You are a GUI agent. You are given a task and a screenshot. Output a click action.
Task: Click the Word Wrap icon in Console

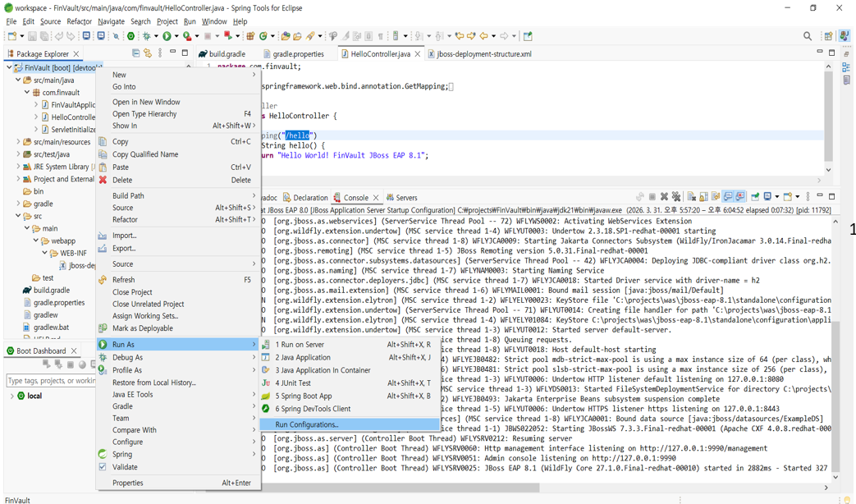[716, 196]
